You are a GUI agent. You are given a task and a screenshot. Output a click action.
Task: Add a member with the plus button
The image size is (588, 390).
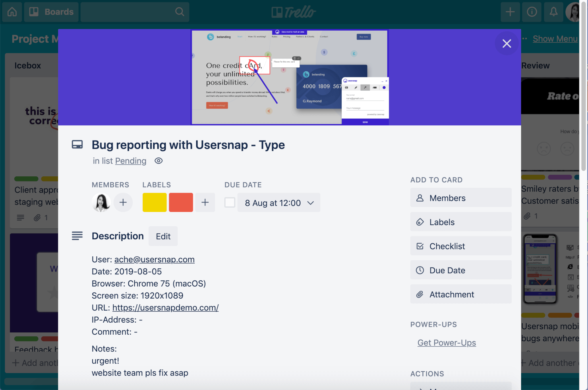point(123,202)
